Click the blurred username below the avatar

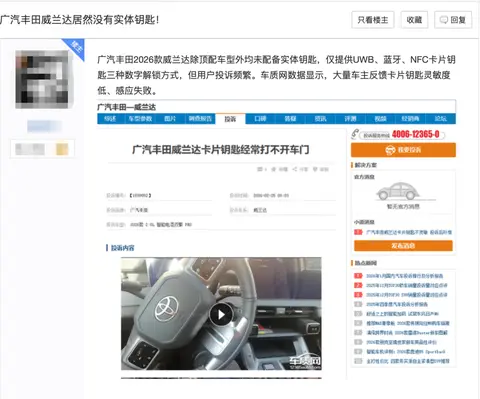[x=44, y=126]
